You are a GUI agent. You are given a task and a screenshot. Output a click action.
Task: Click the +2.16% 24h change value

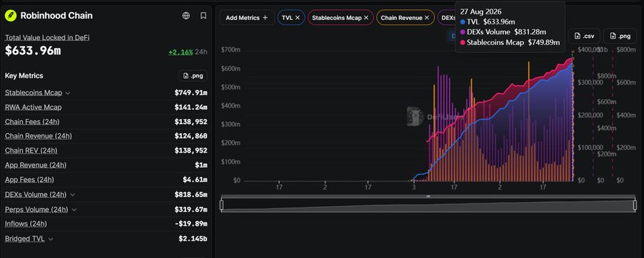181,52
